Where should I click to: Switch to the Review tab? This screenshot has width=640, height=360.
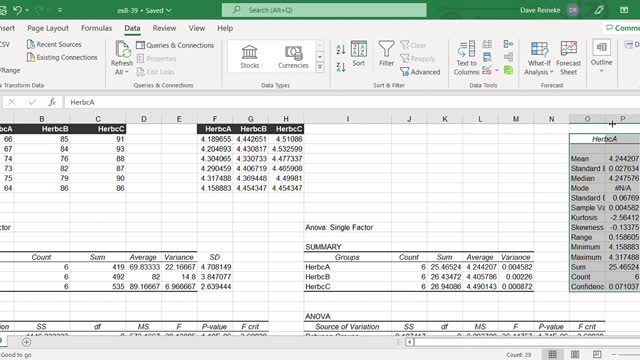click(164, 28)
